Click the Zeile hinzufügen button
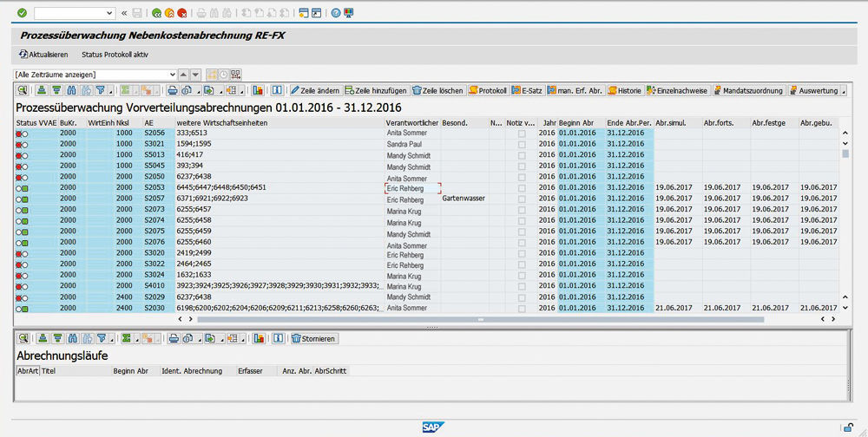This screenshot has width=868, height=437. pyautogui.click(x=375, y=90)
